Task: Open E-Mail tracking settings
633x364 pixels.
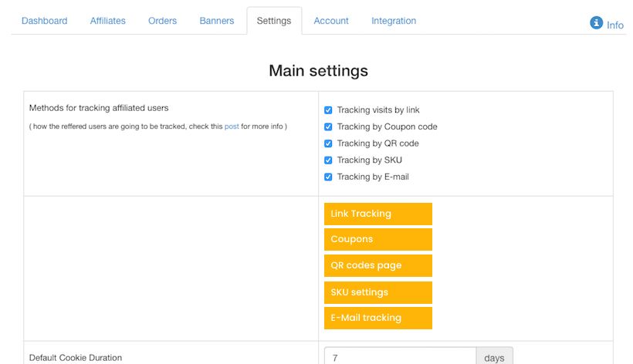Action: 377,318
